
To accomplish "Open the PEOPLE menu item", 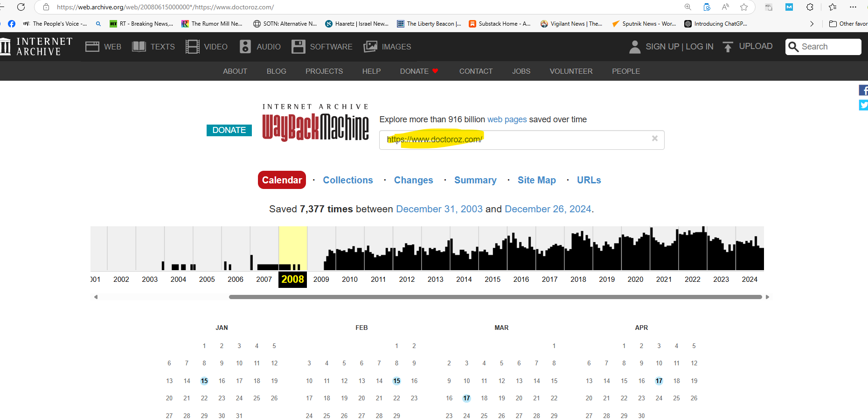I will [x=626, y=71].
